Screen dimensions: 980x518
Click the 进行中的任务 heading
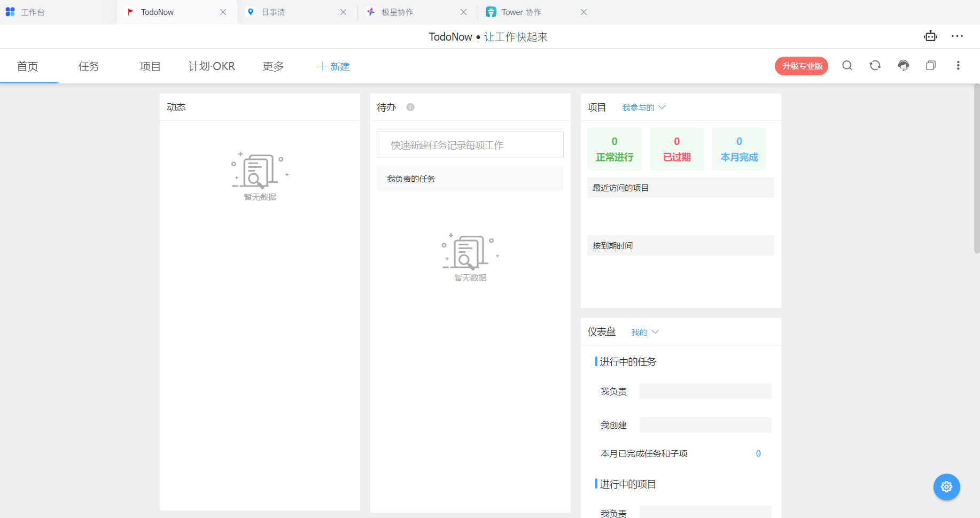point(628,362)
